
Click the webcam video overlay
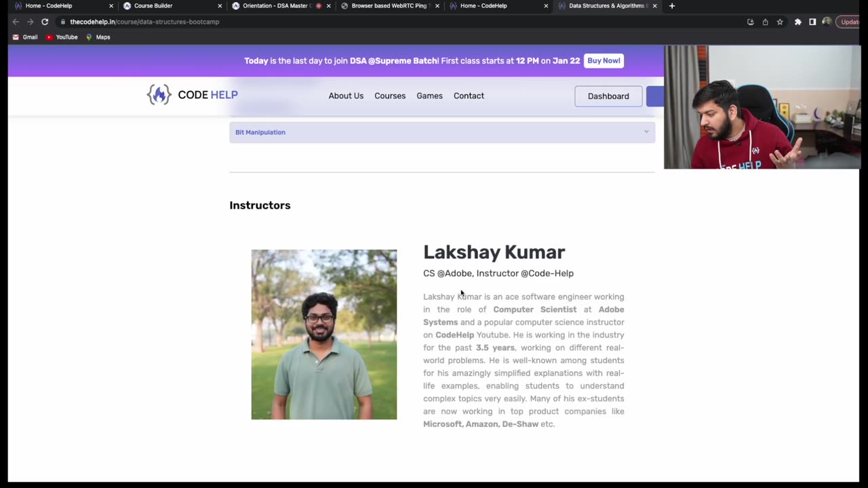[762, 107]
